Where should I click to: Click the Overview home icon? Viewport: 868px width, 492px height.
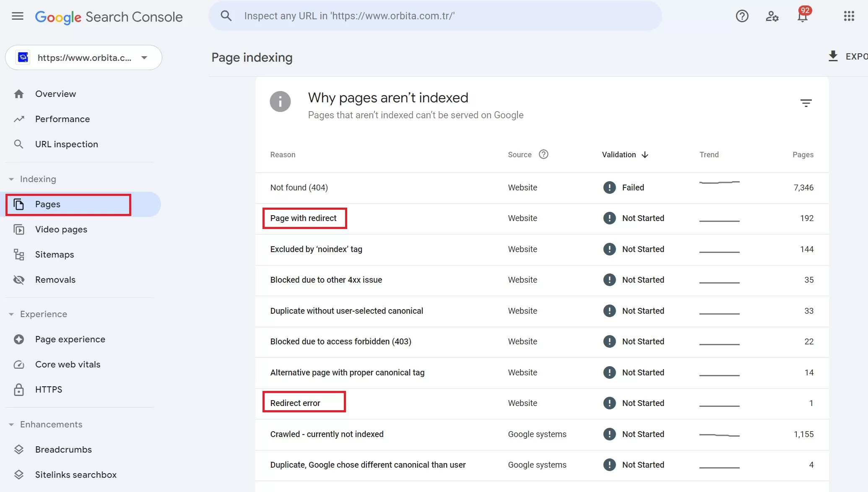pos(19,94)
